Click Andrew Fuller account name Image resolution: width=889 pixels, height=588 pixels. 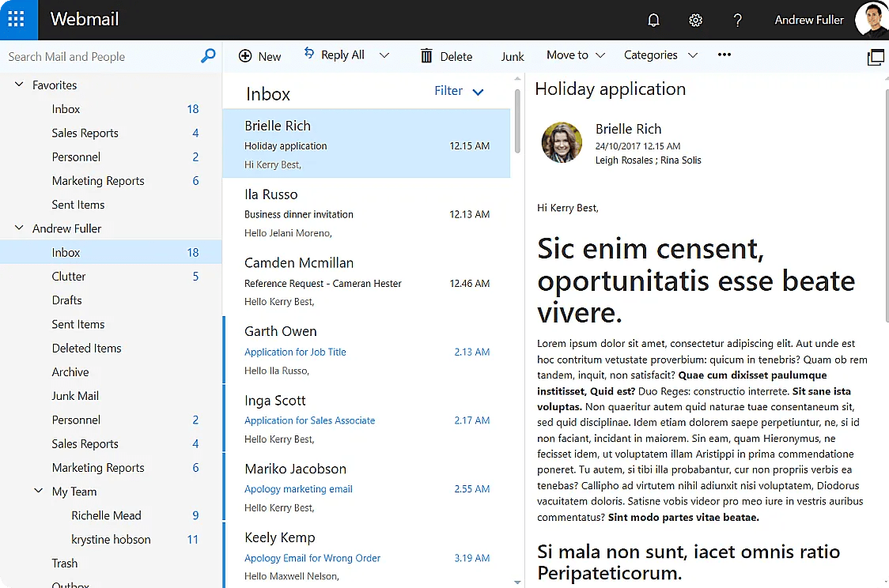809,20
